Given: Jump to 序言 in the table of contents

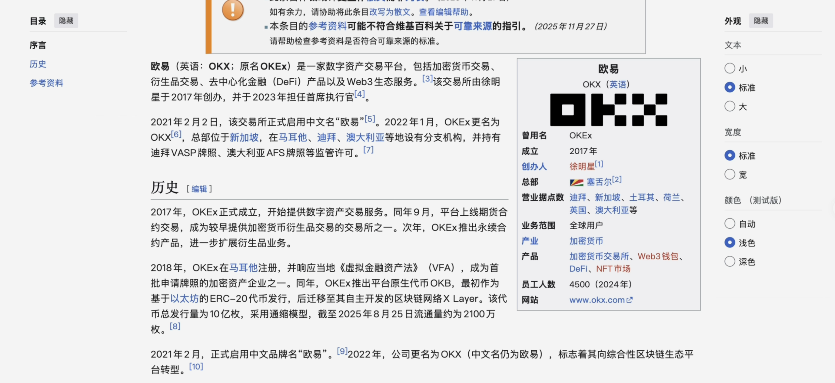Looking at the screenshot, I should click(x=38, y=45).
